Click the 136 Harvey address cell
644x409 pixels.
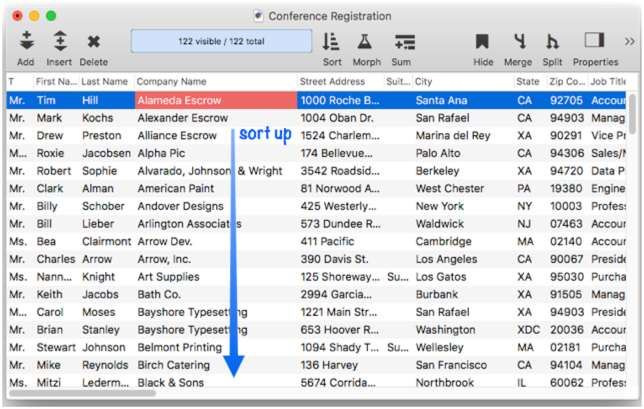click(x=329, y=365)
